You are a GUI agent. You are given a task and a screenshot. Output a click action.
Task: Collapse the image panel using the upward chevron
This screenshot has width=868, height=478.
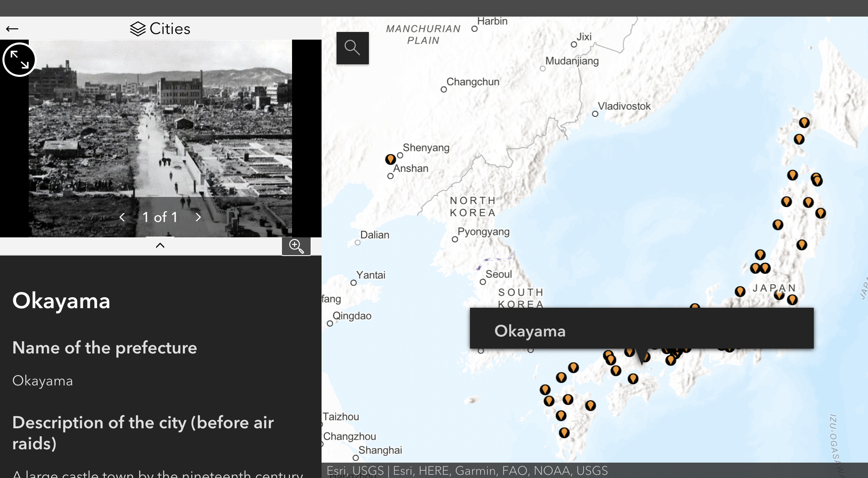(x=160, y=245)
